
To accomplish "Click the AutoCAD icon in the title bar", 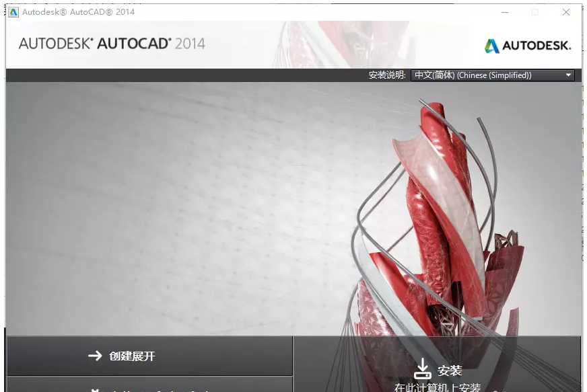I will click(13, 12).
